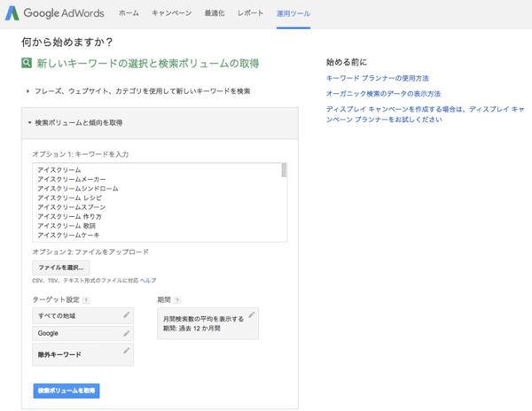Click the アイスクリームシンドローム keyword line
This screenshot has width=532, height=411.
(78, 189)
